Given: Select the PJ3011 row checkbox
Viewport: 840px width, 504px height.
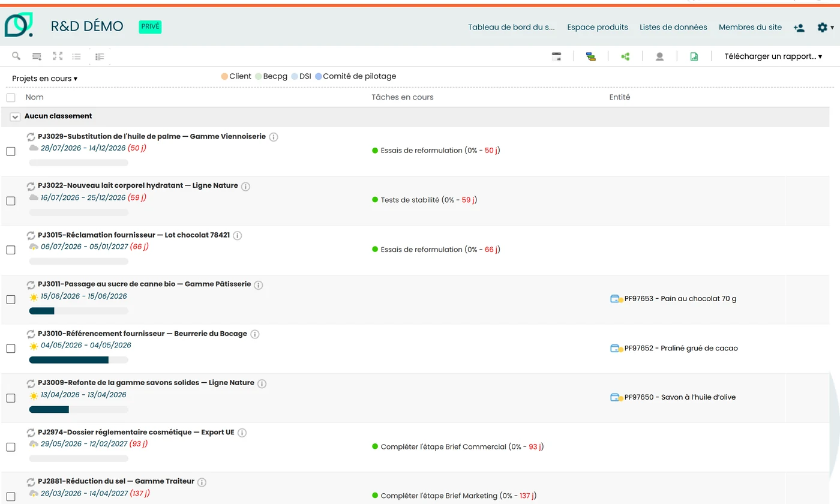Looking at the screenshot, I should coord(11,299).
